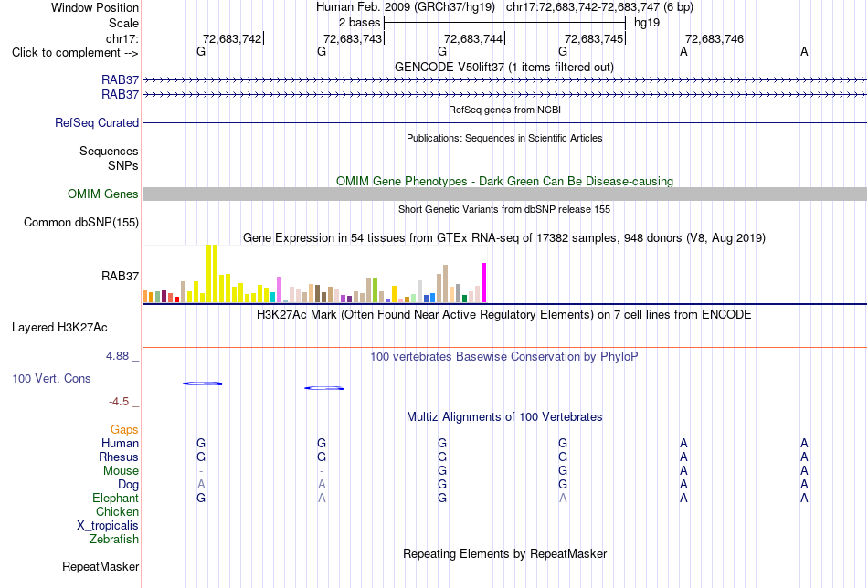Click the OMIM Gene Phenotypes track title
The image size is (868, 588).
pos(504,182)
